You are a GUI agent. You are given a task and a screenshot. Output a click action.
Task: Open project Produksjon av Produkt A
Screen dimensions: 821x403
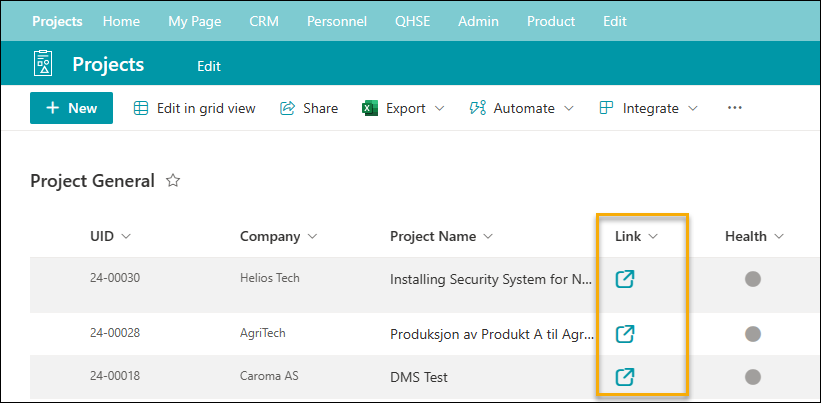(491, 334)
